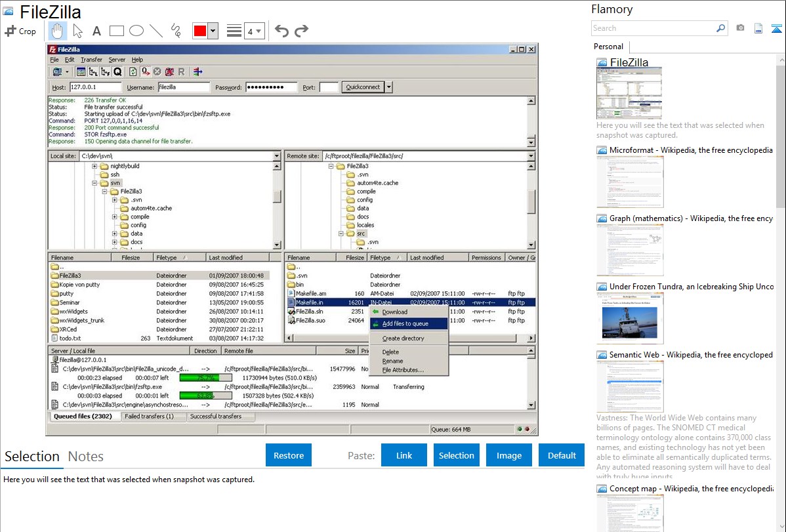Click the Default button
Viewport: 786px width, 532px height.
[562, 455]
